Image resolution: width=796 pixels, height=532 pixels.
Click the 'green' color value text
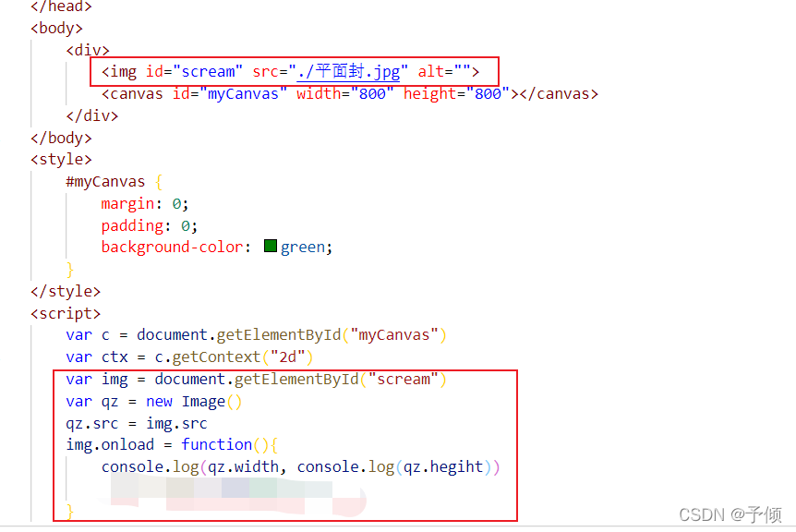coord(303,248)
